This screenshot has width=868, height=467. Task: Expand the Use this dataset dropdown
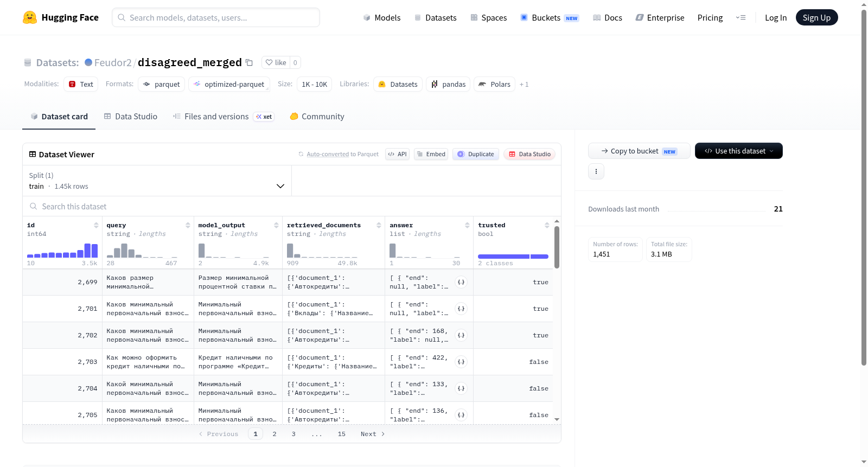pos(739,151)
